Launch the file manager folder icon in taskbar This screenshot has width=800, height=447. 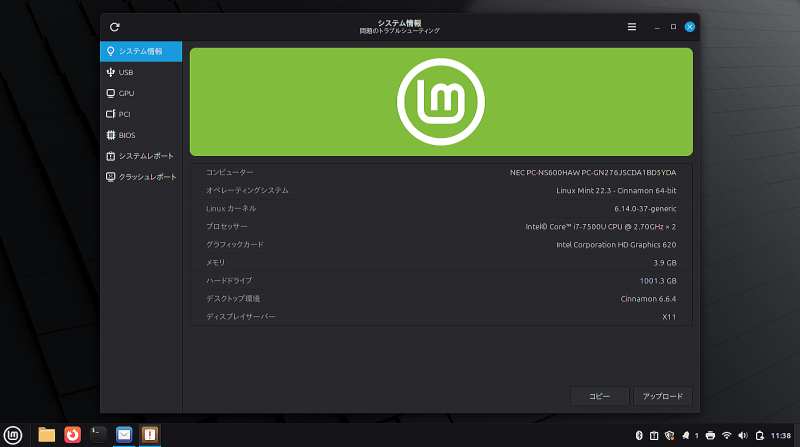(x=46, y=434)
